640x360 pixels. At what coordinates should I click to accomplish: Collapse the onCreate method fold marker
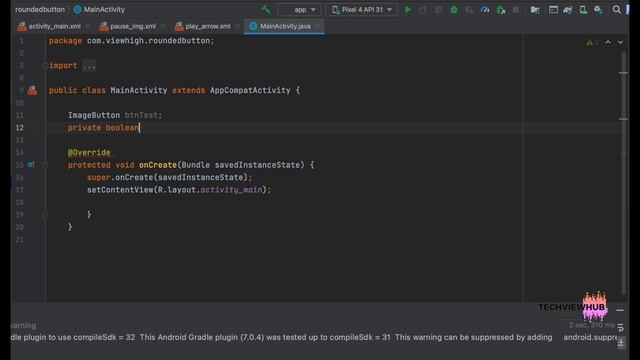click(x=45, y=165)
